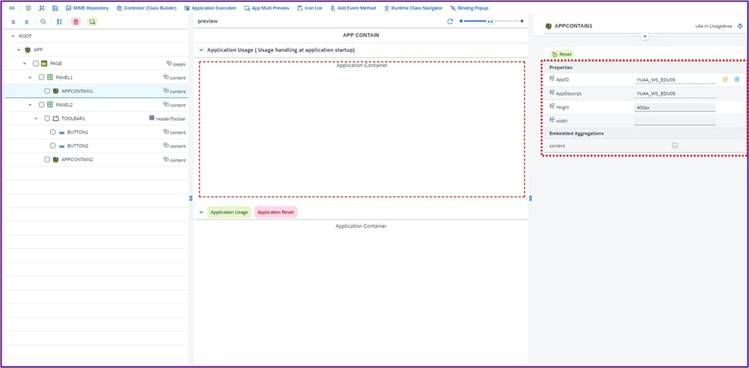Collapse the ROOT tree node

click(13, 36)
